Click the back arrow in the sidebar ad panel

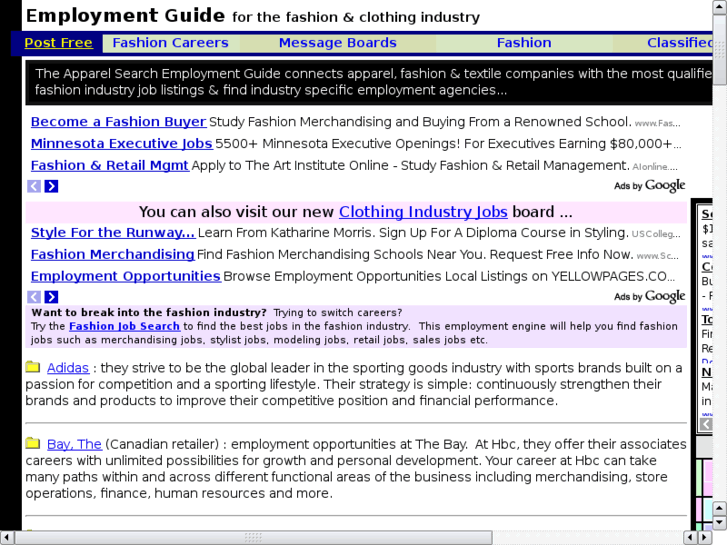click(706, 424)
